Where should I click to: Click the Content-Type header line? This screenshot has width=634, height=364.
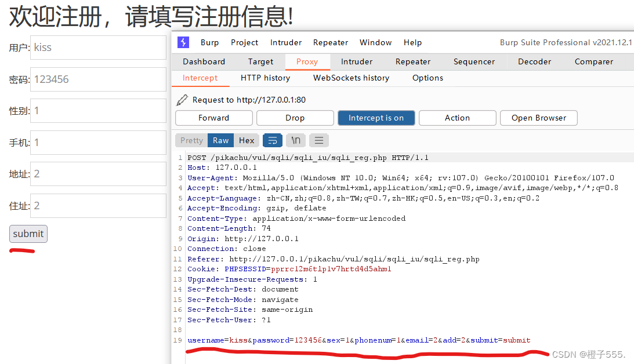pos(296,219)
